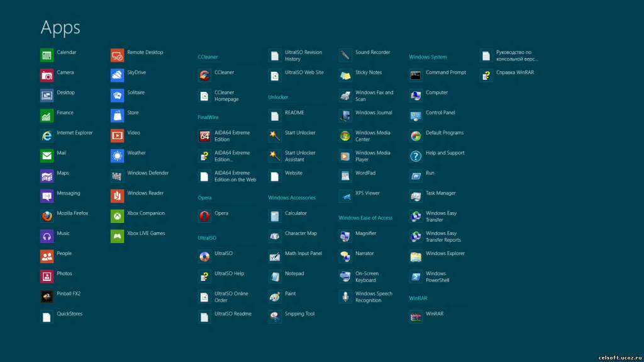Image resolution: width=644 pixels, height=362 pixels.
Task: Open the Weather app icon
Action: pyautogui.click(x=117, y=156)
